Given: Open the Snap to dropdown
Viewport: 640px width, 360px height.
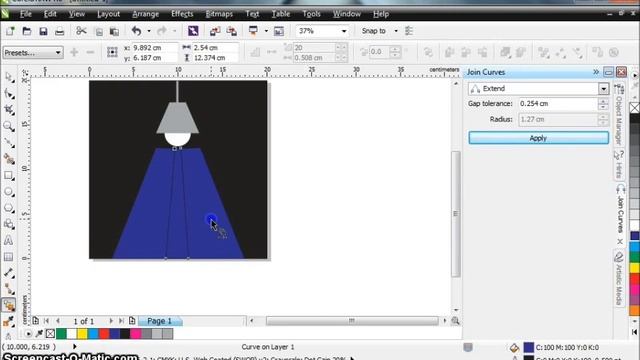Looking at the screenshot, I should coord(396,31).
